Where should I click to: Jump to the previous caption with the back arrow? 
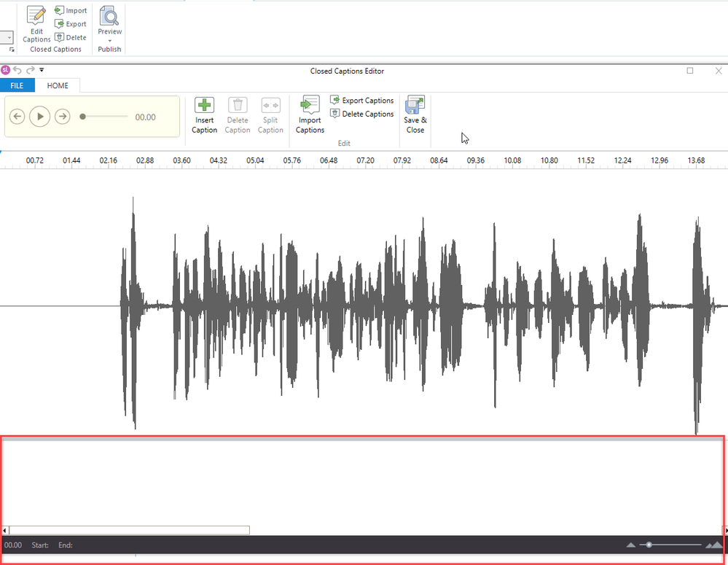17,117
